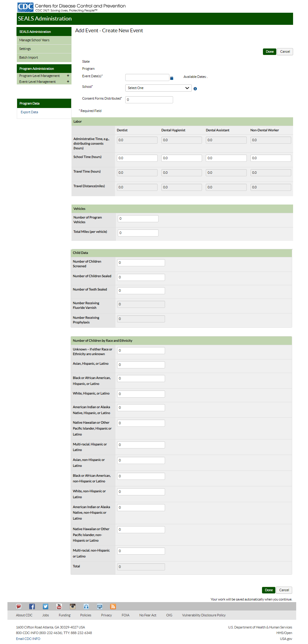Click the top Done button
The height and width of the screenshot is (644, 308).
pyautogui.click(x=269, y=52)
